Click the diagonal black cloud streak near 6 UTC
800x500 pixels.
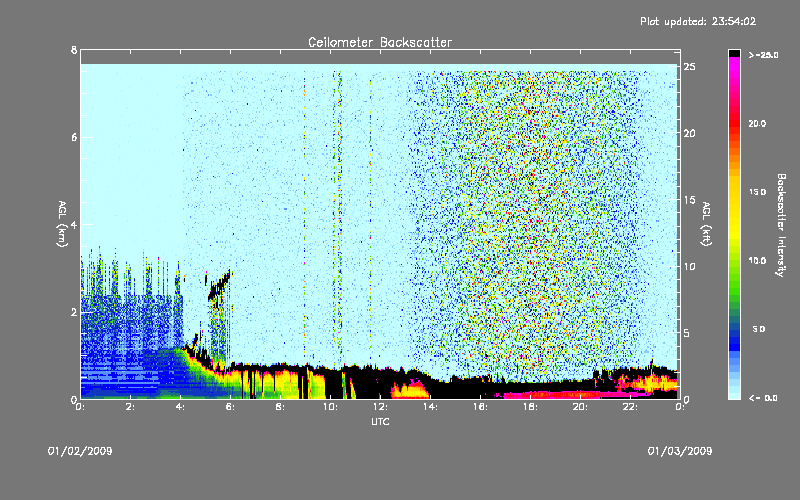coord(220,286)
